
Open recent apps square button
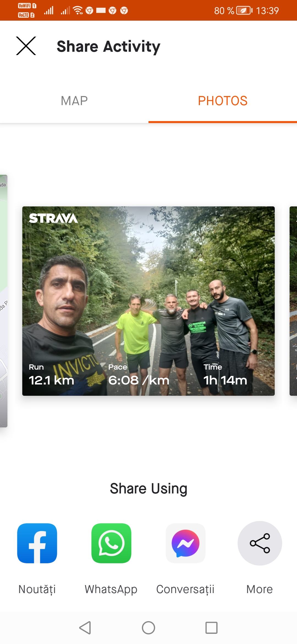pyautogui.click(x=211, y=628)
